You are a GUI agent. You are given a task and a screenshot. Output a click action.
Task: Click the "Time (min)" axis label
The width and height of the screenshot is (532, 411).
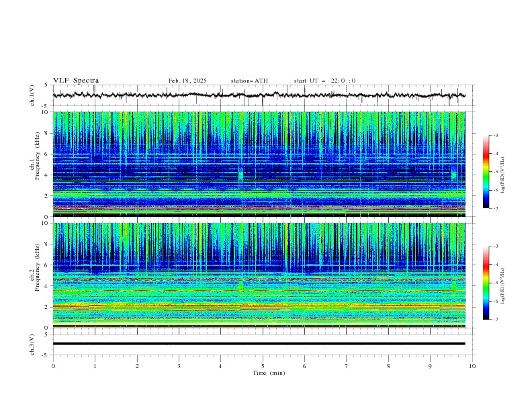pos(269,373)
